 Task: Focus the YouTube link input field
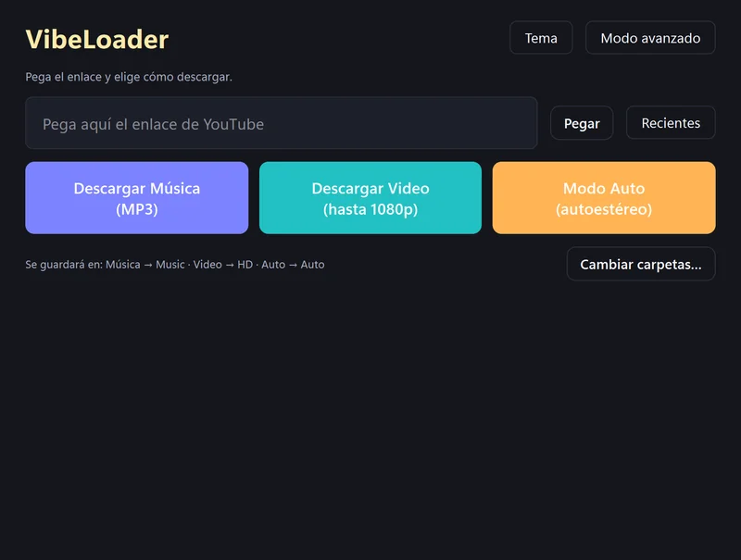tap(282, 123)
